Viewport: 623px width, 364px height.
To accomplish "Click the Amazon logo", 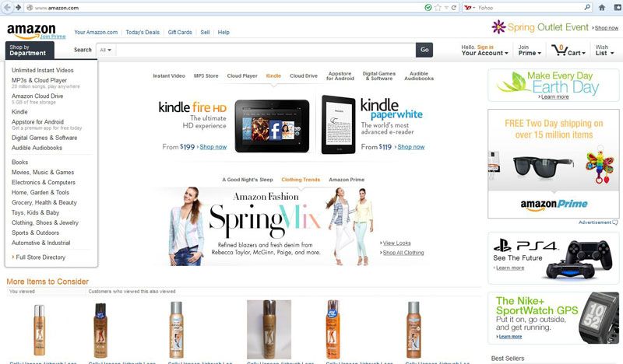I will 31,30.
